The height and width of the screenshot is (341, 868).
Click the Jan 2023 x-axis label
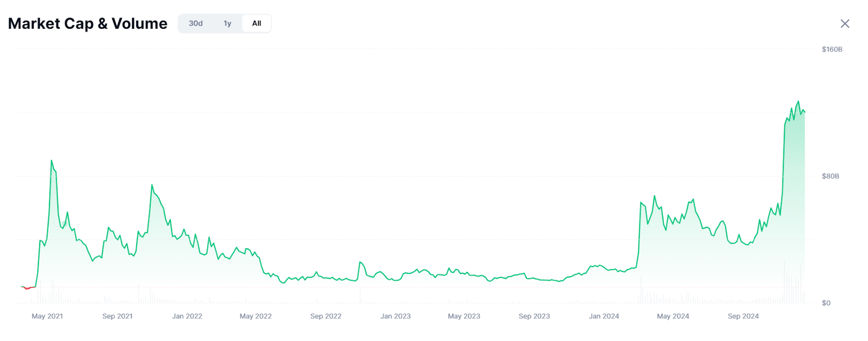coord(395,316)
